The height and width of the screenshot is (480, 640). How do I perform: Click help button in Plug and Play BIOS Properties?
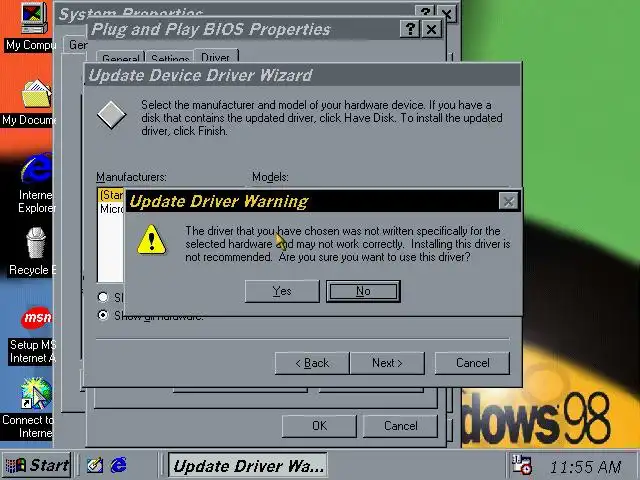click(x=410, y=29)
